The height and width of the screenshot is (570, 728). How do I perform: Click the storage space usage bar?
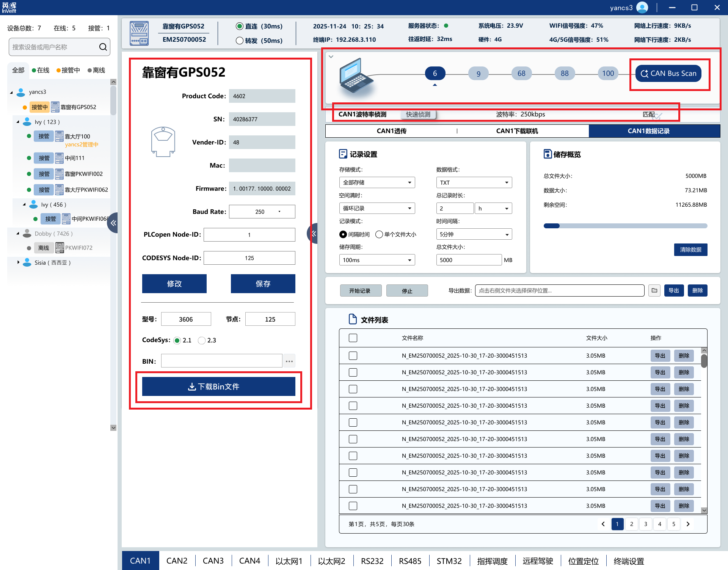pos(625,226)
